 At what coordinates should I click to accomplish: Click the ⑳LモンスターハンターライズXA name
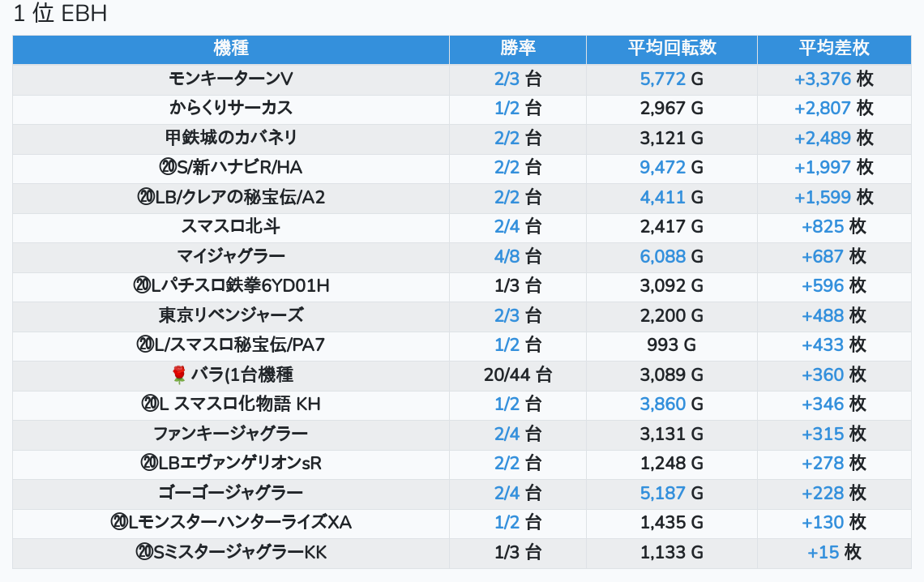tap(231, 523)
